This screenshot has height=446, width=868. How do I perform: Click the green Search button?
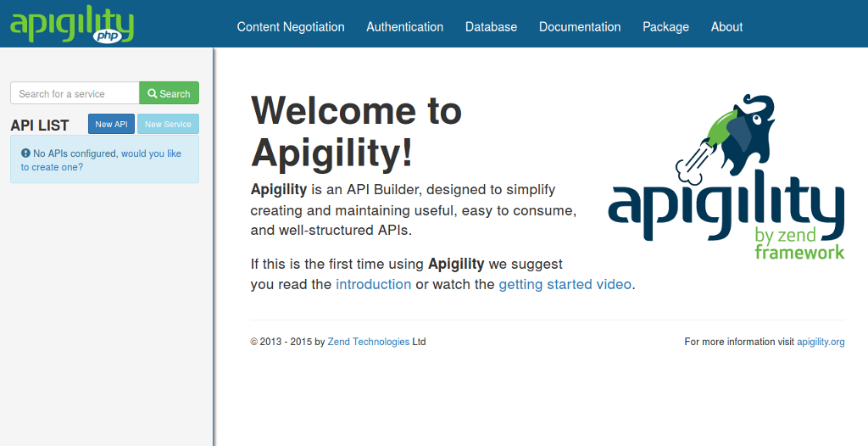pos(169,93)
